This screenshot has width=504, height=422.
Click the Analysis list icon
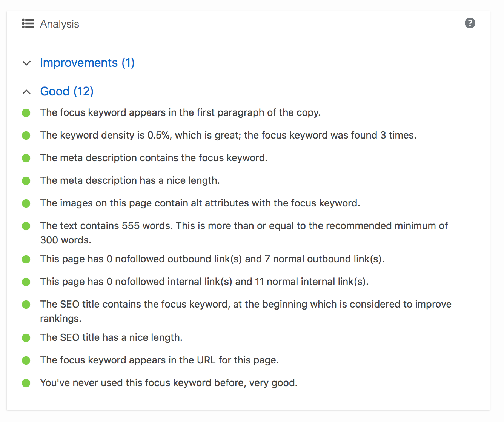click(28, 23)
